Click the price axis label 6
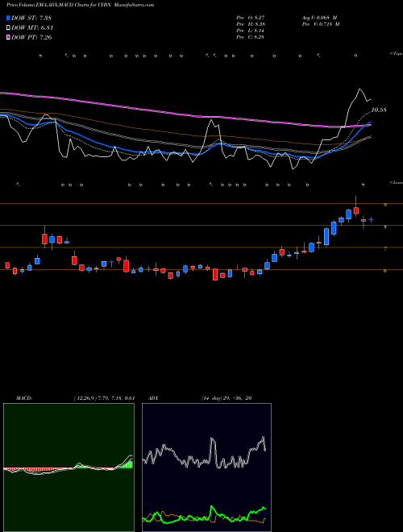The image size is (403, 532). point(385,271)
